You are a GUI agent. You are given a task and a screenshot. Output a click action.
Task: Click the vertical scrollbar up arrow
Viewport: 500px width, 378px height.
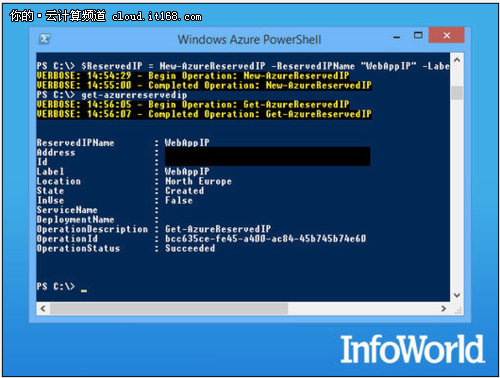[457, 60]
